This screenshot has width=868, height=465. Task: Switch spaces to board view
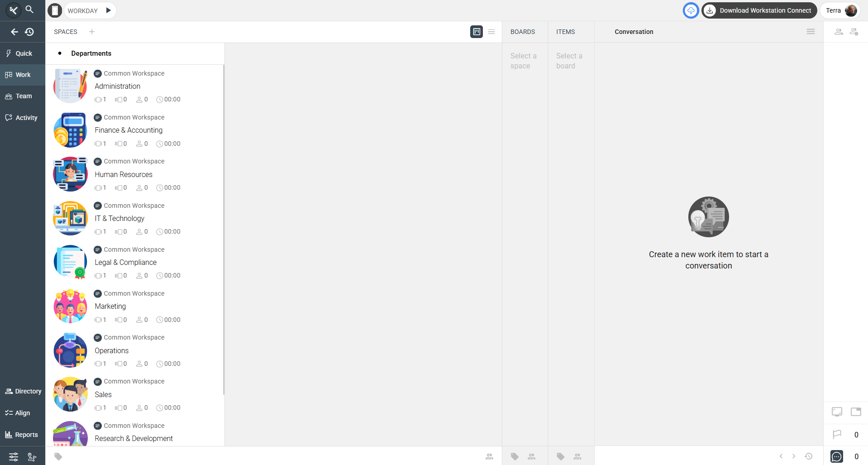pyautogui.click(x=477, y=32)
